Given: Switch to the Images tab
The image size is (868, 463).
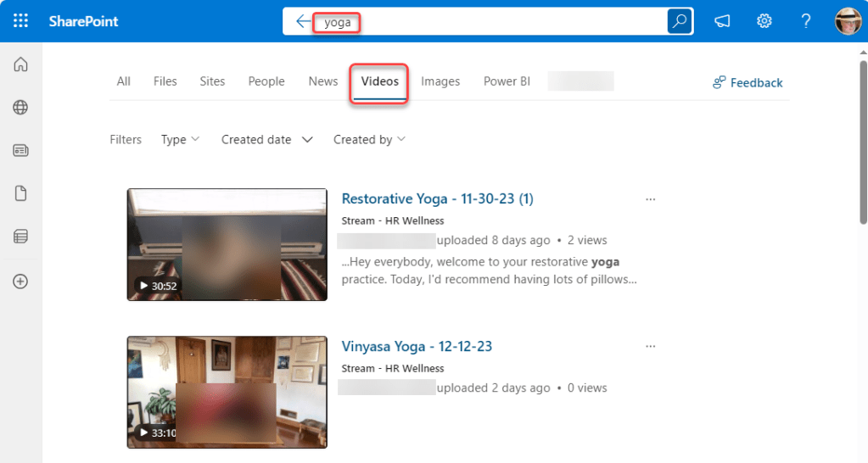Looking at the screenshot, I should click(440, 81).
